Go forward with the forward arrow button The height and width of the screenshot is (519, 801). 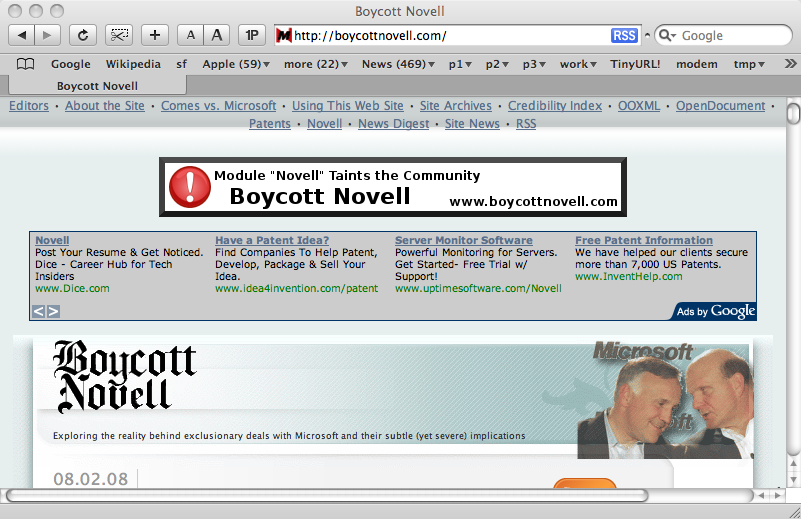coord(48,35)
